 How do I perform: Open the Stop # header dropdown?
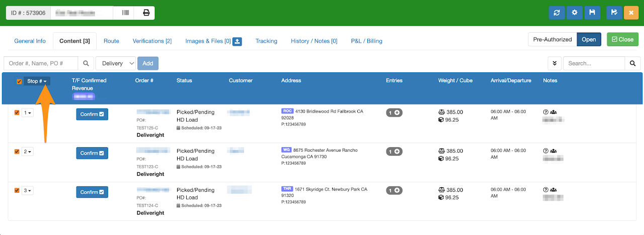coord(37,81)
